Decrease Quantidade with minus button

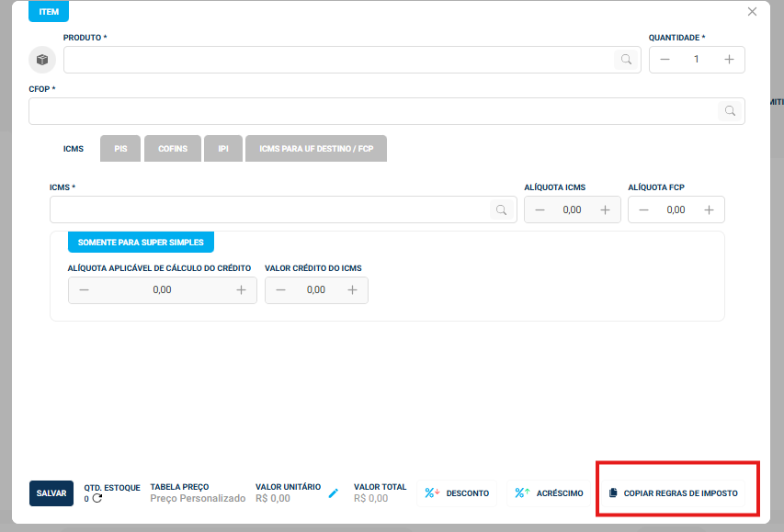(665, 60)
